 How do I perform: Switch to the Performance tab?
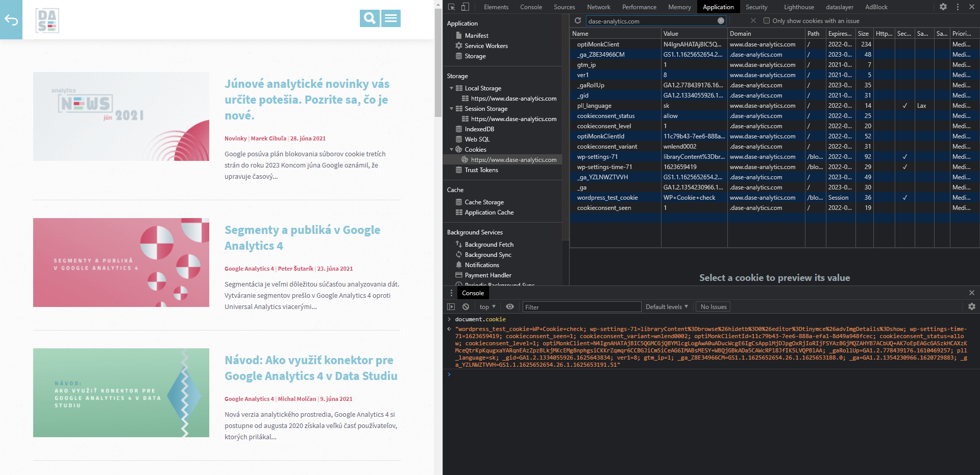639,7
